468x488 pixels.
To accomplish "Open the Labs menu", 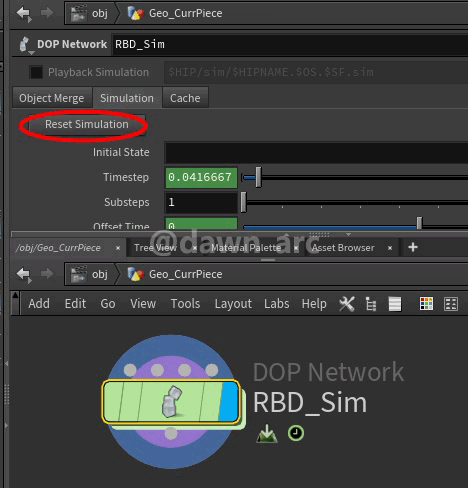I will [x=277, y=304].
